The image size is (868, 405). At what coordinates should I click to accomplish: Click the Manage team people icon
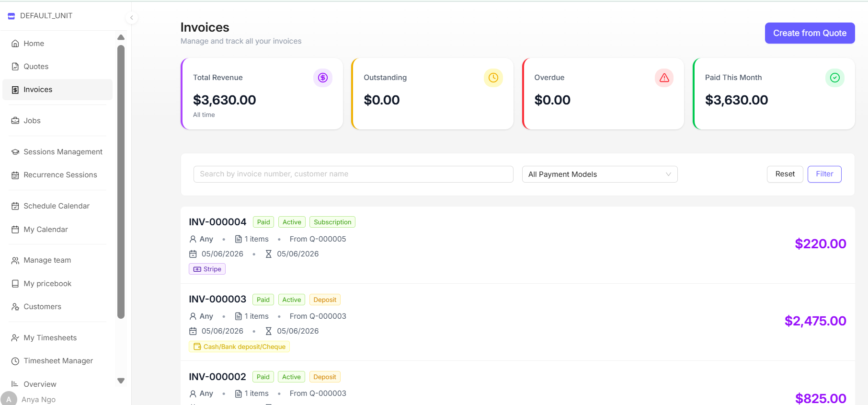(15, 260)
